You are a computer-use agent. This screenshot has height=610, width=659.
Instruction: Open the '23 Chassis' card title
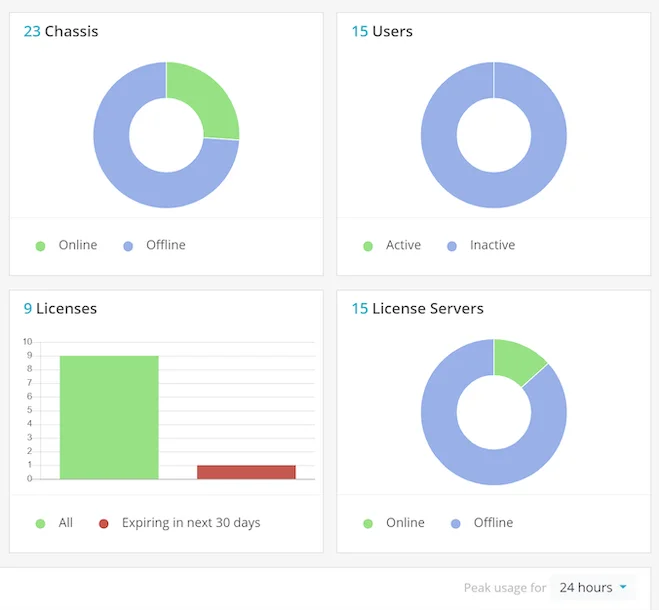click(x=61, y=31)
